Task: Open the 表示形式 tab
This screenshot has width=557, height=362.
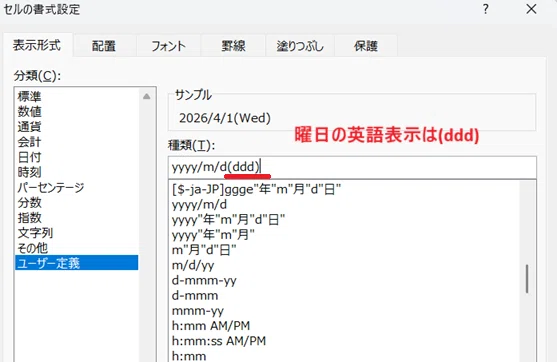Action: [x=37, y=45]
